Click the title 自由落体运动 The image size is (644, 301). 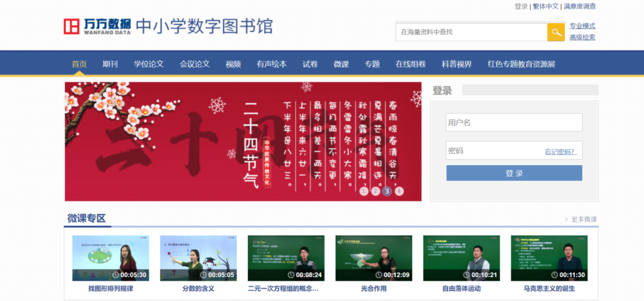(462, 288)
